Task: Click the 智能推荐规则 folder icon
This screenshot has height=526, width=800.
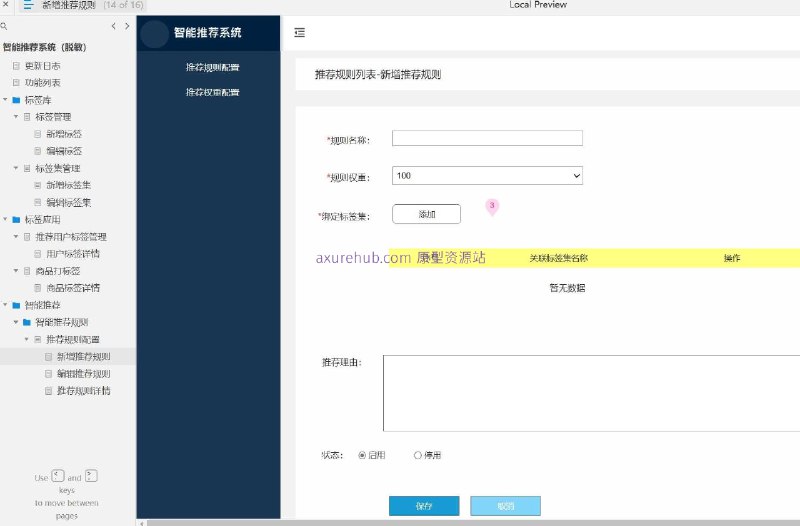Action: pyautogui.click(x=27, y=322)
